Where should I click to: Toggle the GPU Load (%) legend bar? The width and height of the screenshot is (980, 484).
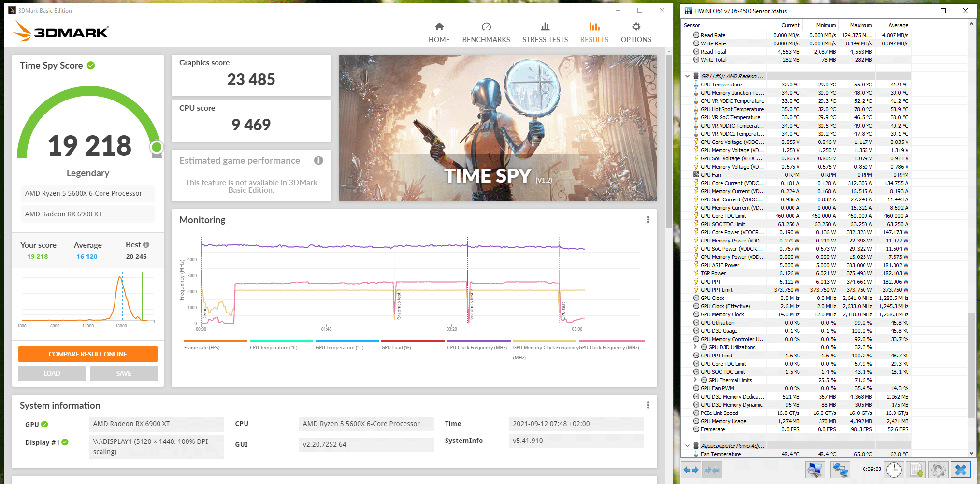pyautogui.click(x=413, y=341)
